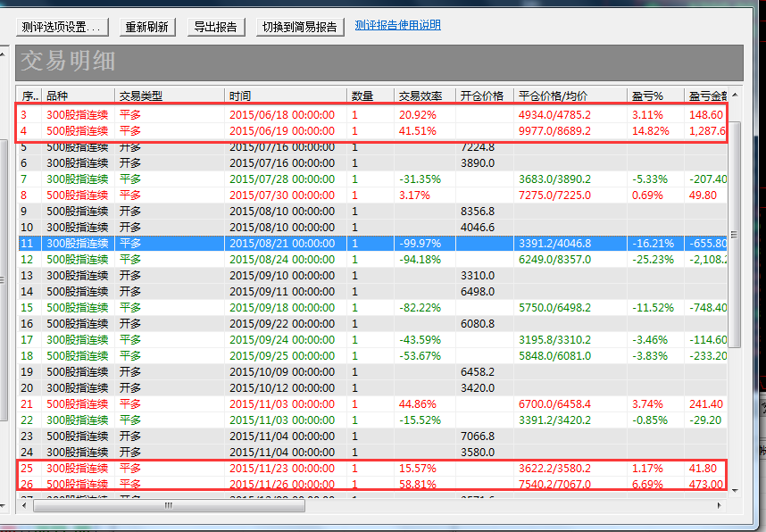Image resolution: width=766 pixels, height=532 pixels.
Task: Click the horizontal scrollbar thumb
Action: point(170,505)
